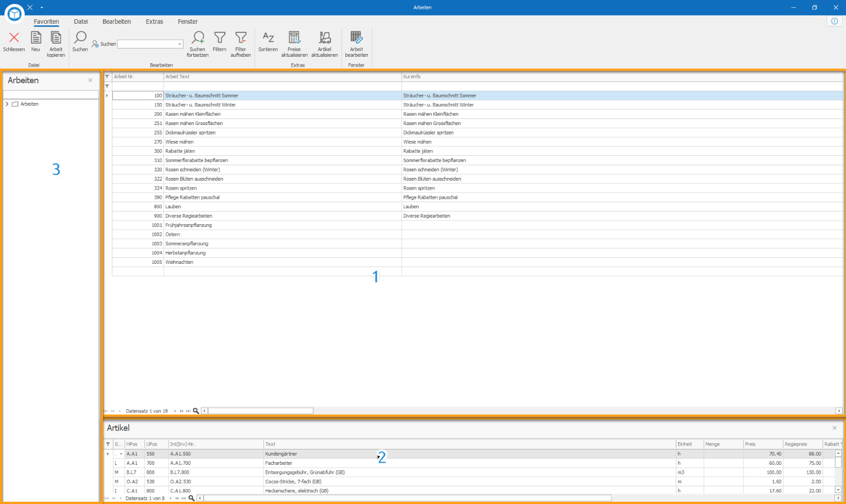
Task: Go to next record in Arbeiten navigator
Action: tap(175, 411)
